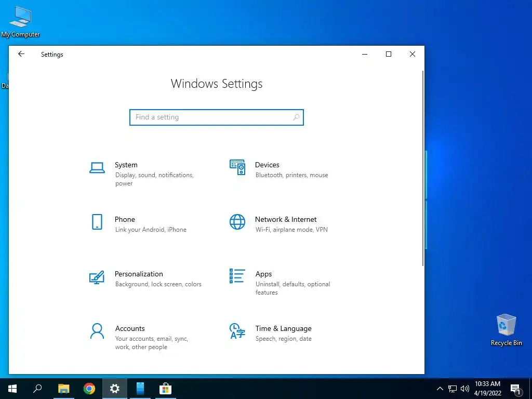
Task: Close the Settings window
Action: tap(412, 54)
